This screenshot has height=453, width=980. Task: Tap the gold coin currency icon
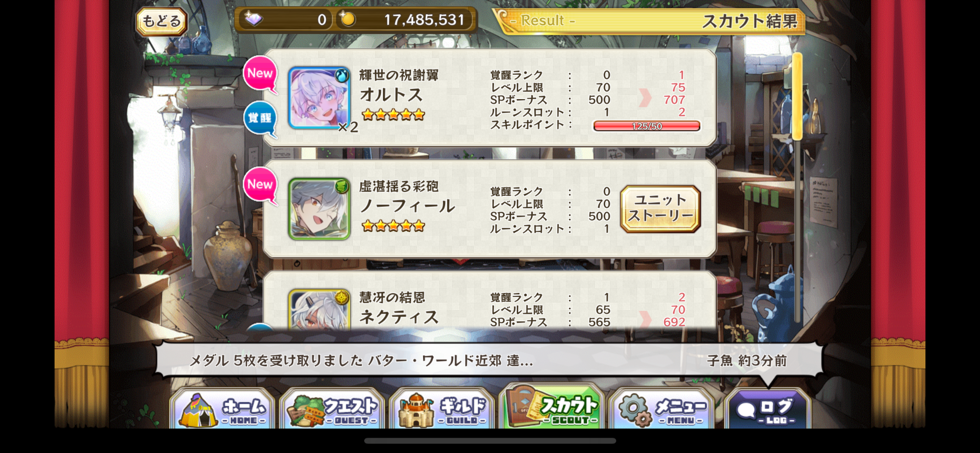pyautogui.click(x=348, y=19)
